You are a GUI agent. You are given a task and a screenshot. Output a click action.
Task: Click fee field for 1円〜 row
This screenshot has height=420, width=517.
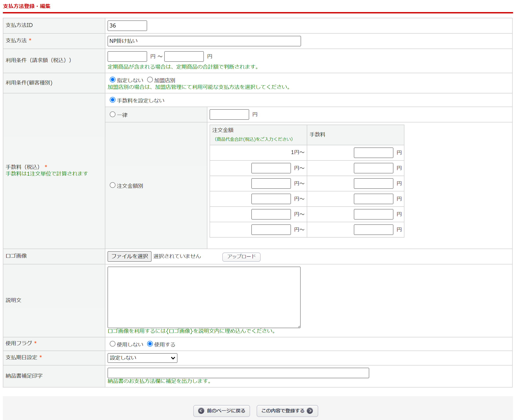tap(373, 153)
